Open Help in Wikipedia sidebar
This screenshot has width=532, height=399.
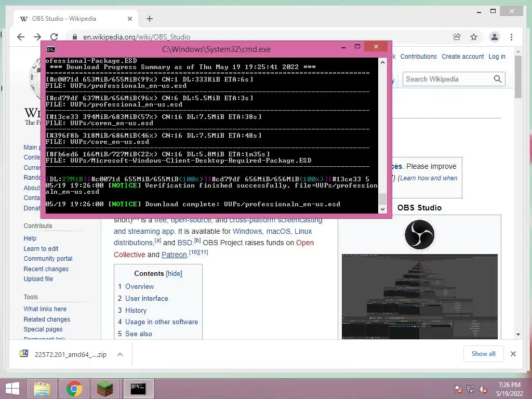[30, 238]
